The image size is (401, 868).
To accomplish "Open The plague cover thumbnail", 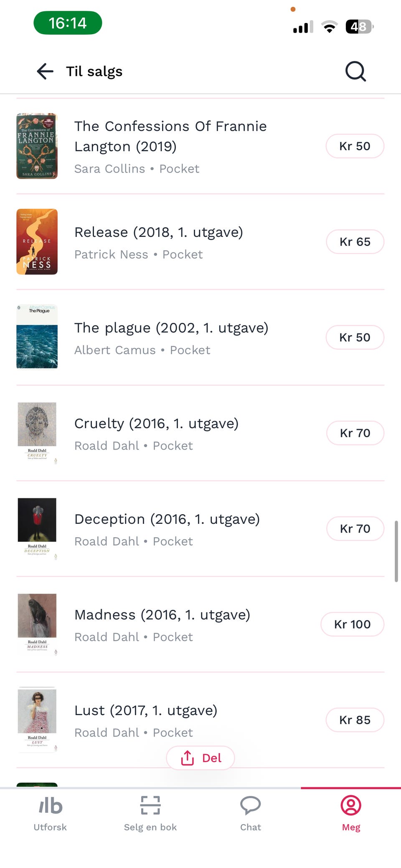I will tap(37, 337).
